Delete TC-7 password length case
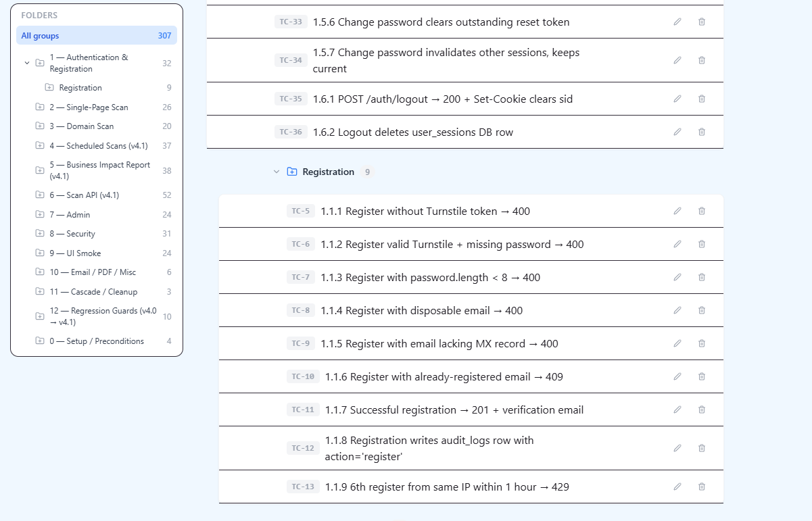The width and height of the screenshot is (812, 521). 702,277
